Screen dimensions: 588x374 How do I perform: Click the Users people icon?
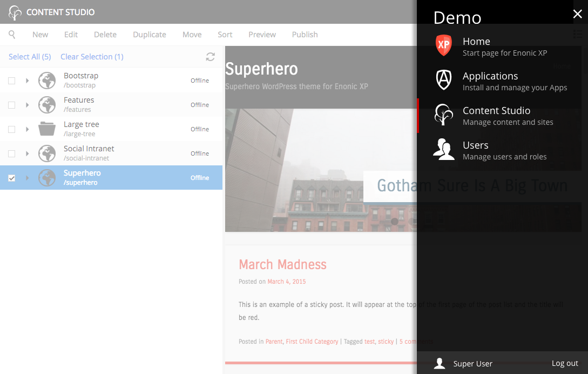pos(444,149)
